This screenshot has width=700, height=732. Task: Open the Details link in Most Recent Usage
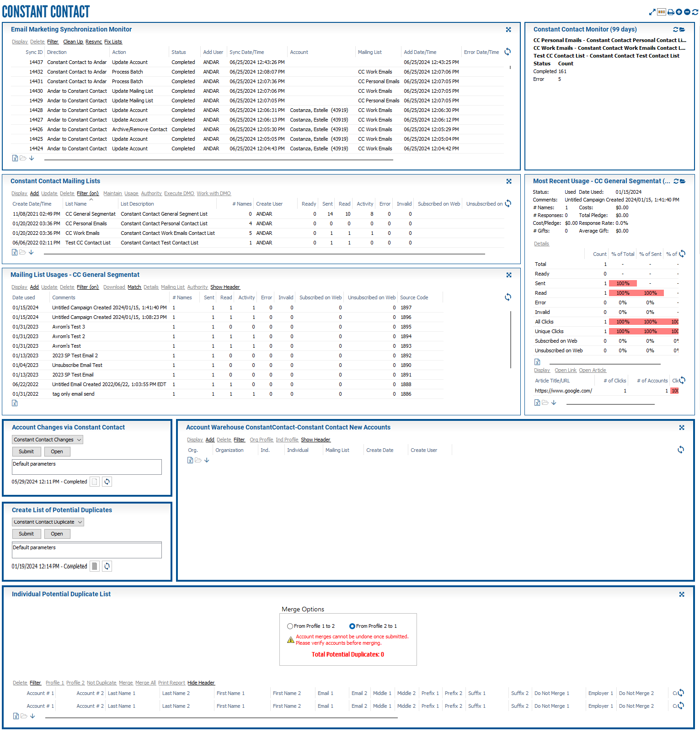point(541,244)
